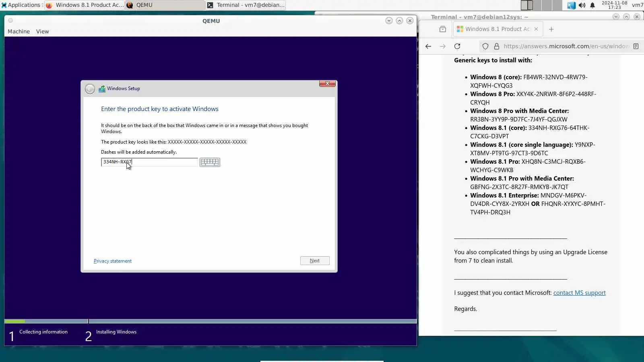Switch to the Terminal taskbar item
The image size is (644, 362).
(246, 5)
